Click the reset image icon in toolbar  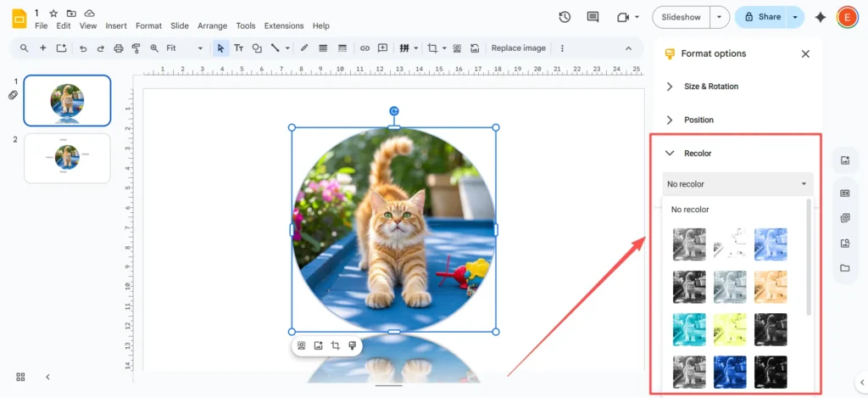coord(475,48)
